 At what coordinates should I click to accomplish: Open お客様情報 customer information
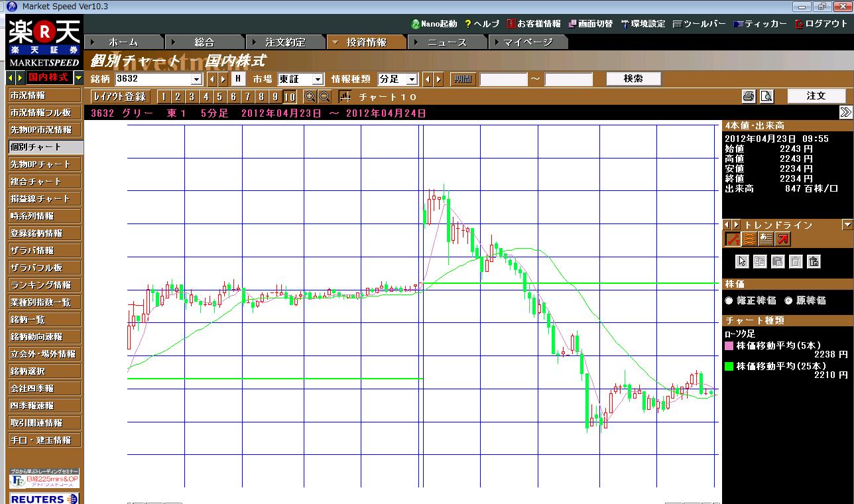[534, 24]
